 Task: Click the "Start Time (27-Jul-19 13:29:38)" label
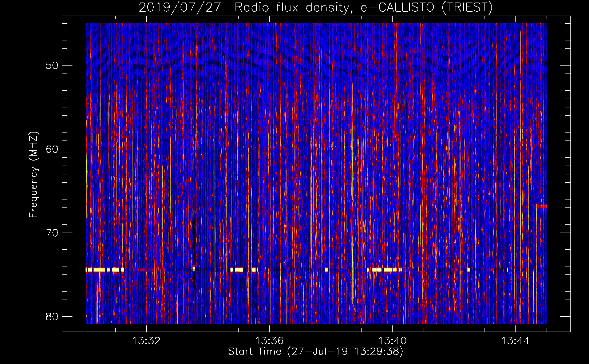316,352
